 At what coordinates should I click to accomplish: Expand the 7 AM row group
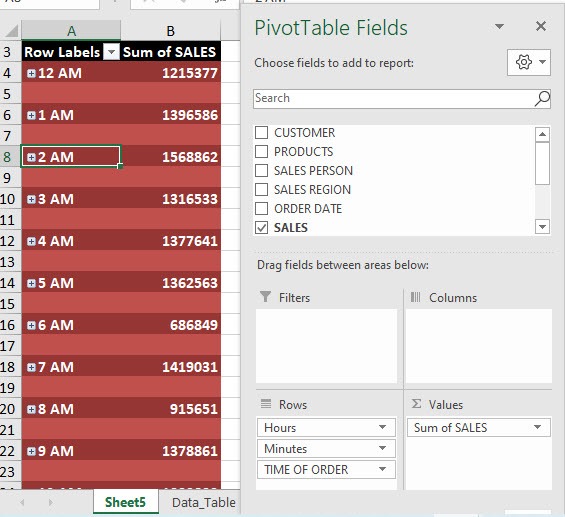(31, 367)
